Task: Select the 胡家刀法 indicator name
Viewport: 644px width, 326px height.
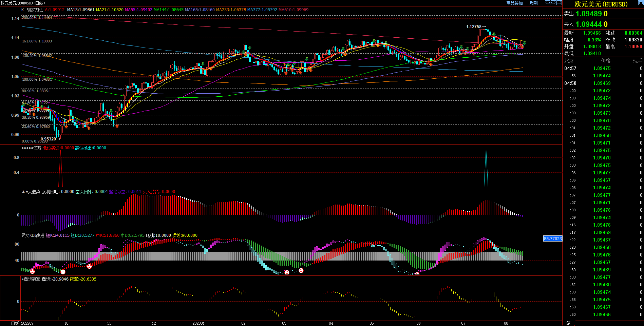Action: (35, 10)
